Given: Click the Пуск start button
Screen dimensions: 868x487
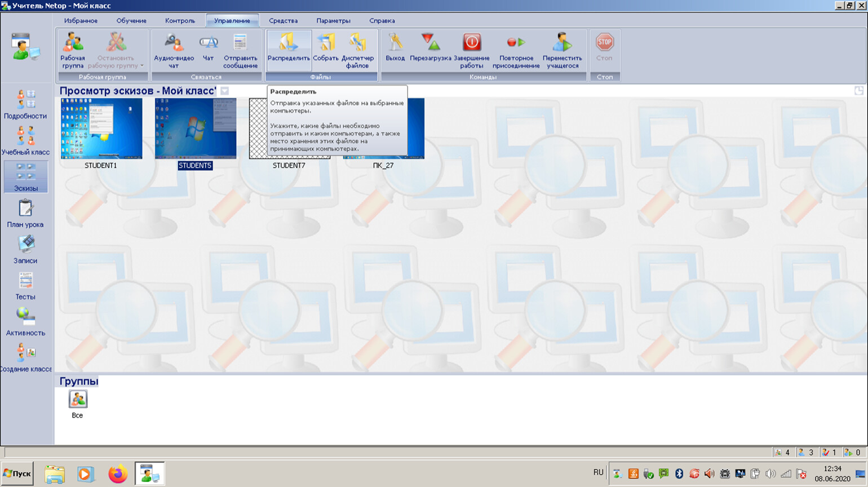Looking at the screenshot, I should pos(17,473).
